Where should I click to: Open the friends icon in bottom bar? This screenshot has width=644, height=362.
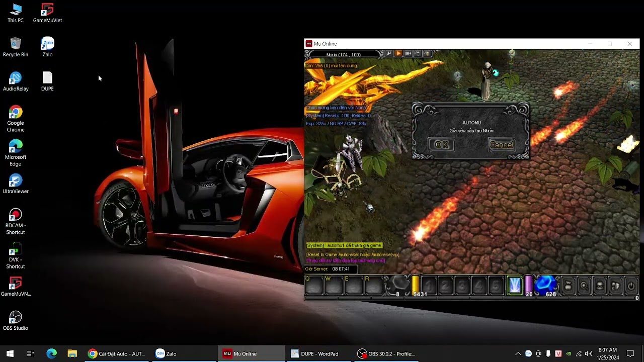[615, 286]
